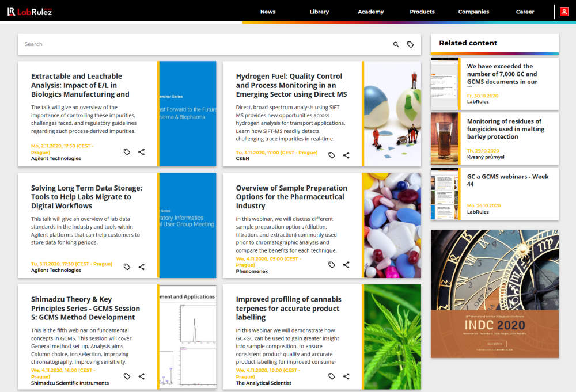Click the beer glass thumbnail in Related content
The height and width of the screenshot is (392, 576).
pos(445,138)
